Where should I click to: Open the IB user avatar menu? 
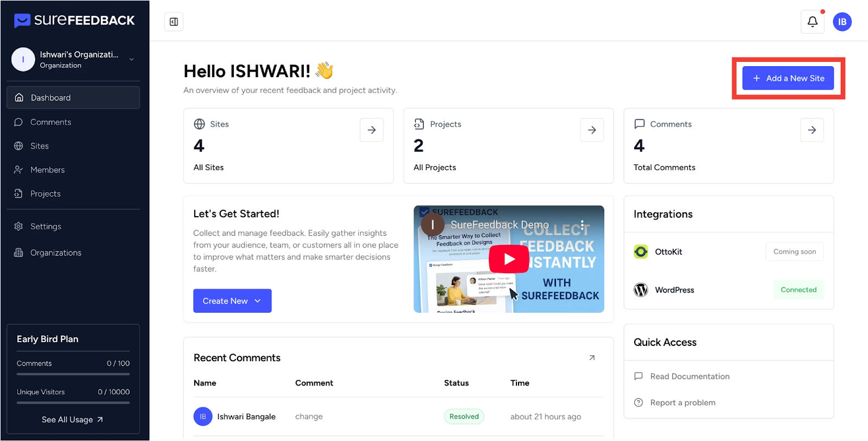click(x=842, y=22)
